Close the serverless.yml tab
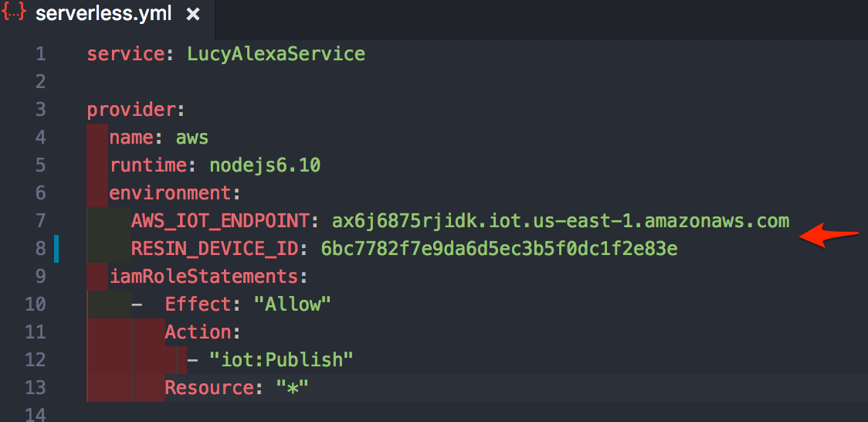Screen dimensions: 868x422 193,15
